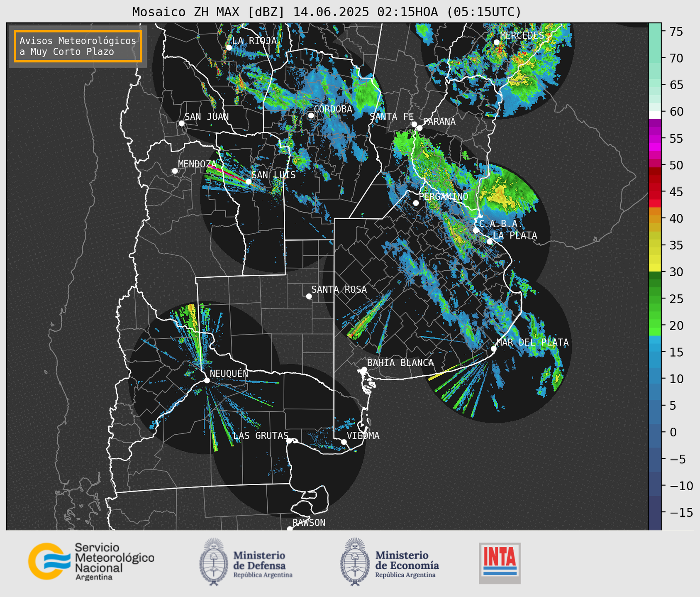The height and width of the screenshot is (597, 700).
Task: Click the green 25 dBZ band on color bar
Action: (x=654, y=298)
